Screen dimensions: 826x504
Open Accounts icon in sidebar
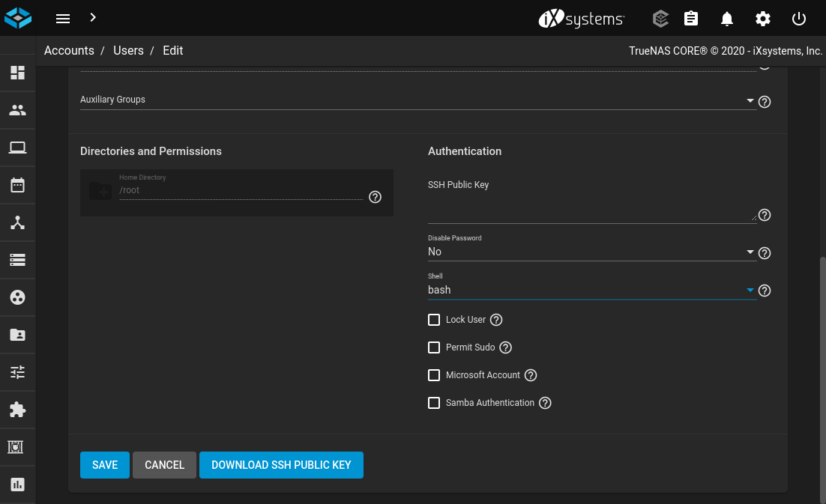(17, 110)
